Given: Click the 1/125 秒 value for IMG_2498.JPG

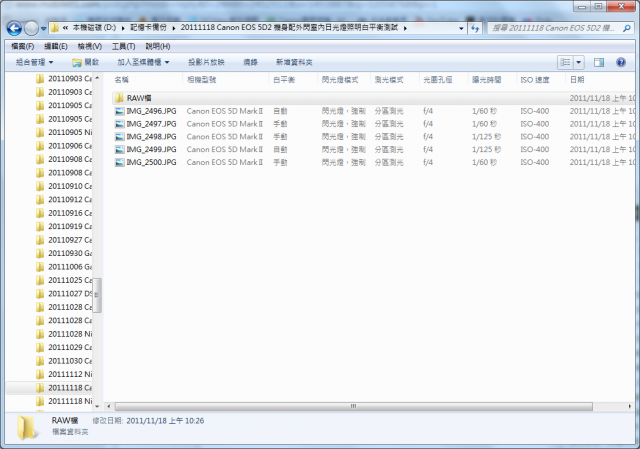Looking at the screenshot, I should click(x=487, y=137).
